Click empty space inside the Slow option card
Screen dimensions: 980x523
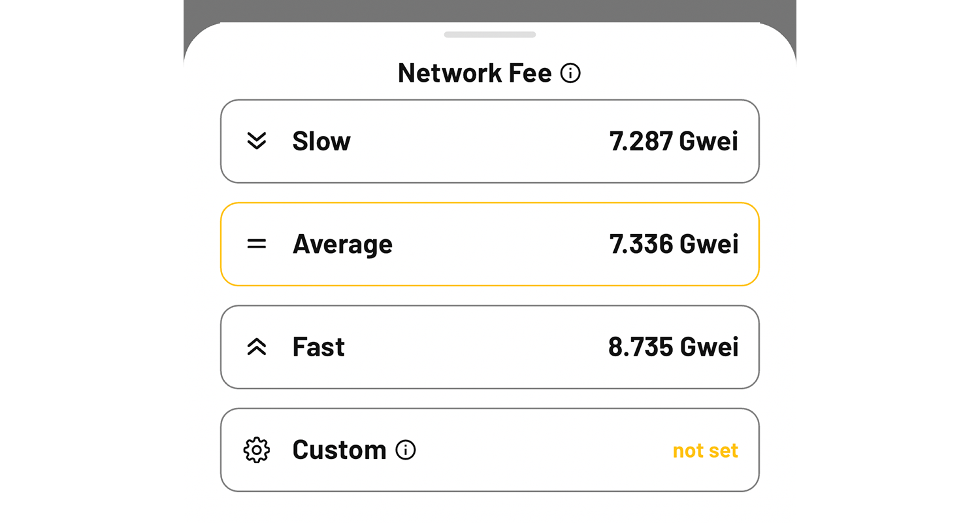tap(477, 141)
